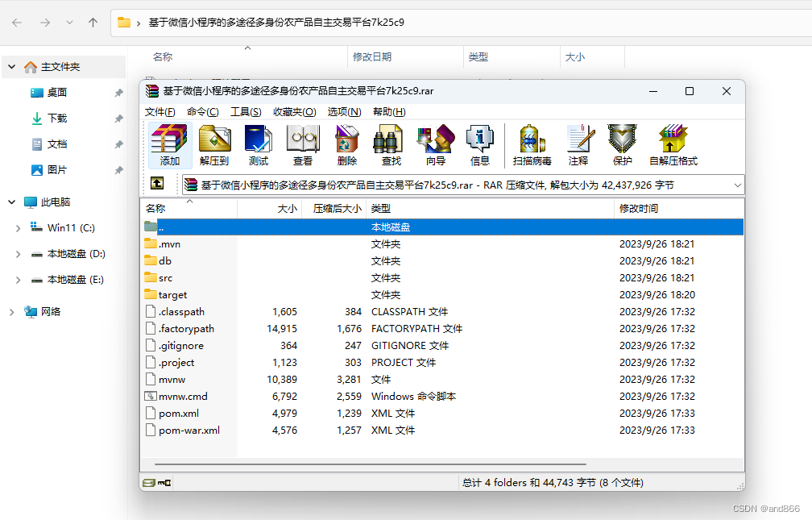Select the src folder row
The width and height of the screenshot is (812, 520).
443,278
